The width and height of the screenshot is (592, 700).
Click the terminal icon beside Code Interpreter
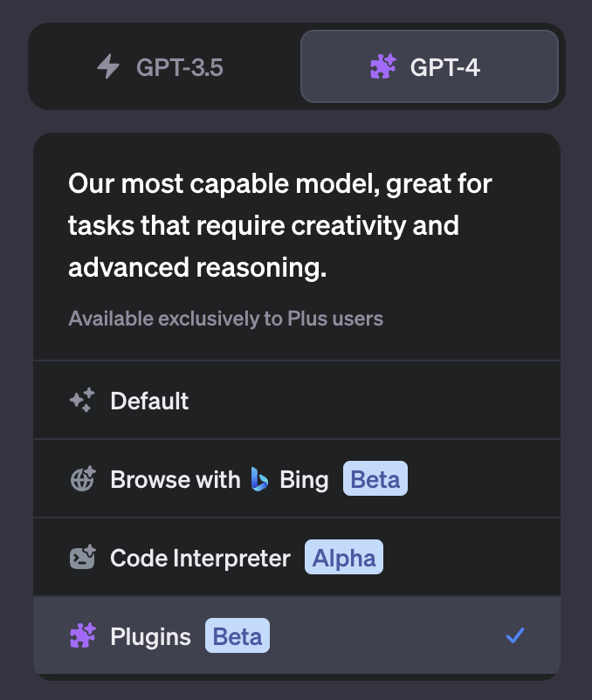(x=83, y=557)
